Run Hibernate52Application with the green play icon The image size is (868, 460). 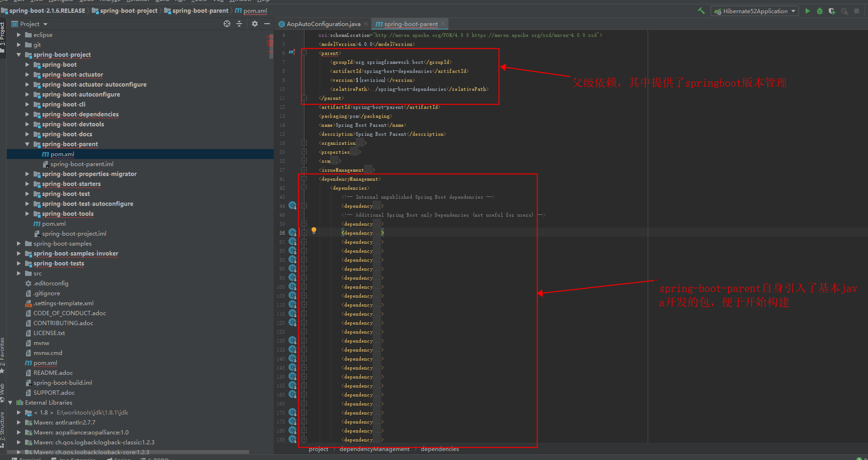click(807, 11)
